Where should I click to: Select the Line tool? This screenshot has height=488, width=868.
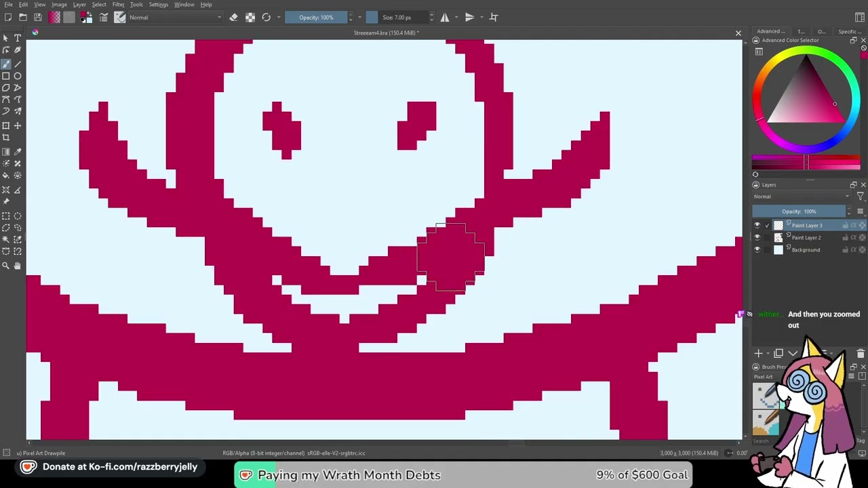tap(18, 64)
